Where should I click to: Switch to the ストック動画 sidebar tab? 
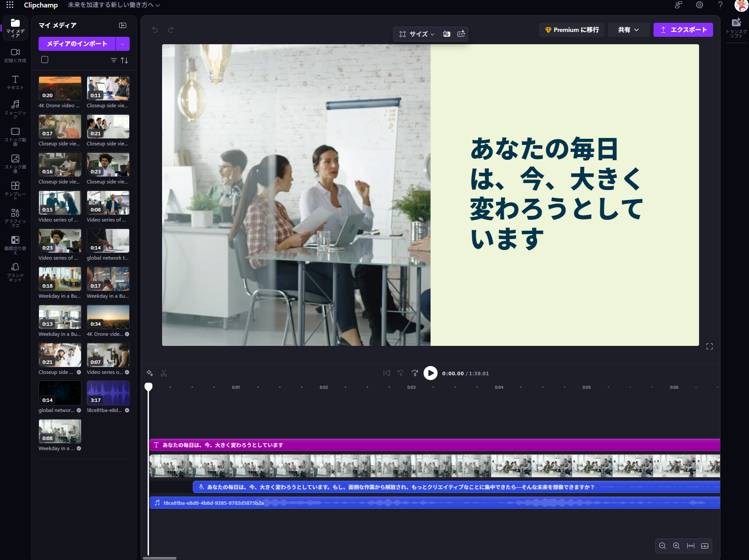15,136
